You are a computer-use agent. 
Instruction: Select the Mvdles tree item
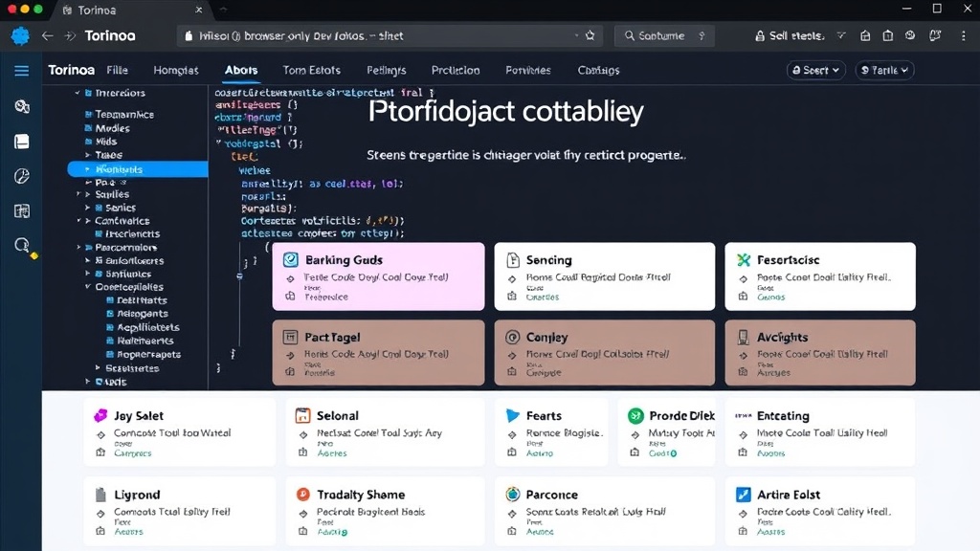tap(113, 128)
